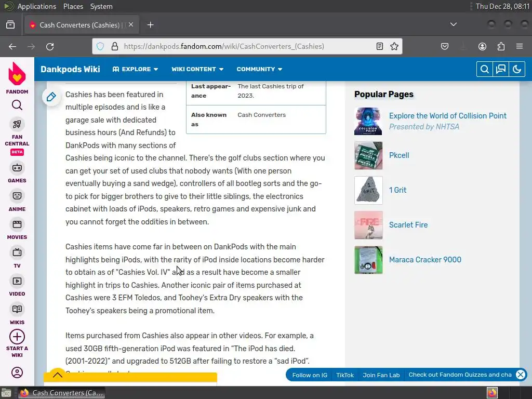
Task: Open the Applications menu
Action: point(37,6)
